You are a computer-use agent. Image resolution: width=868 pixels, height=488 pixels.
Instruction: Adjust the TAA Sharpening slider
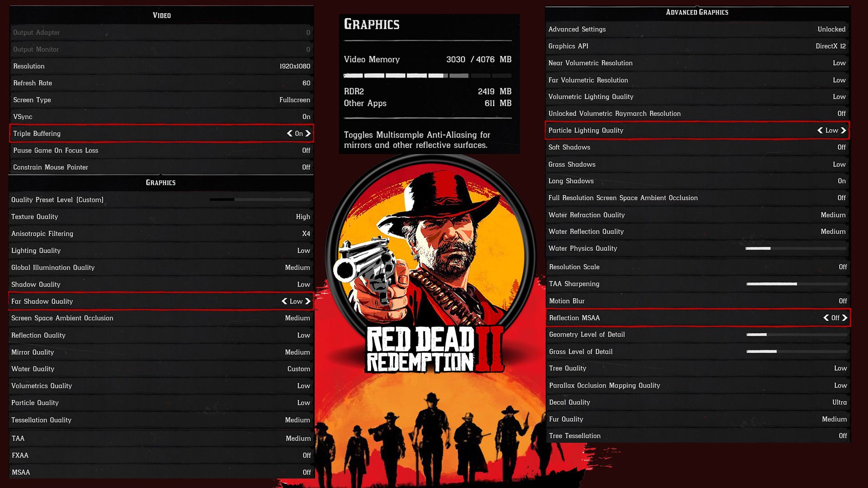tap(797, 284)
